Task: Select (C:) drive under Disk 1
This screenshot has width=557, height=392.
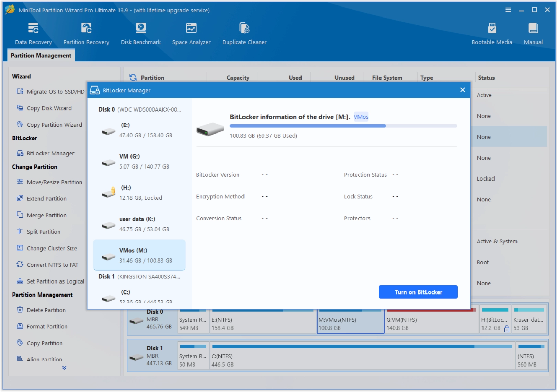Action: coord(139,296)
